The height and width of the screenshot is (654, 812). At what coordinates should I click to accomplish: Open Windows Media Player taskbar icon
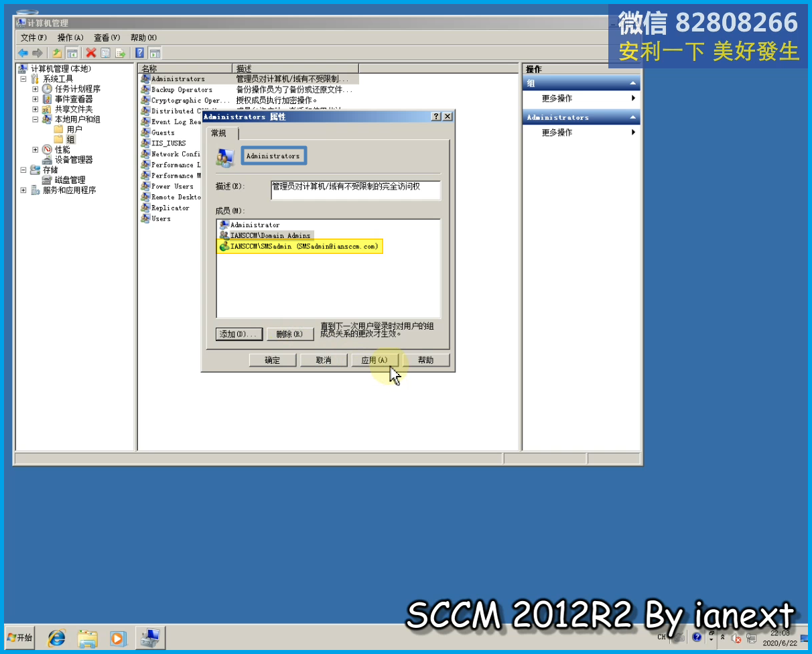point(118,637)
